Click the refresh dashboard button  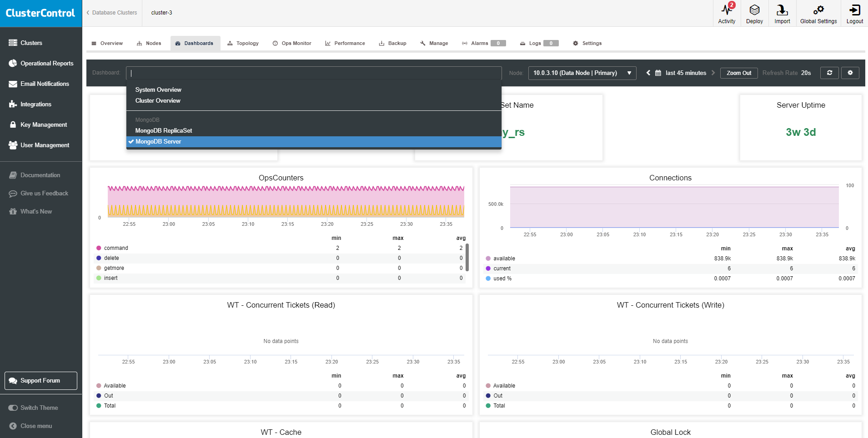point(829,73)
